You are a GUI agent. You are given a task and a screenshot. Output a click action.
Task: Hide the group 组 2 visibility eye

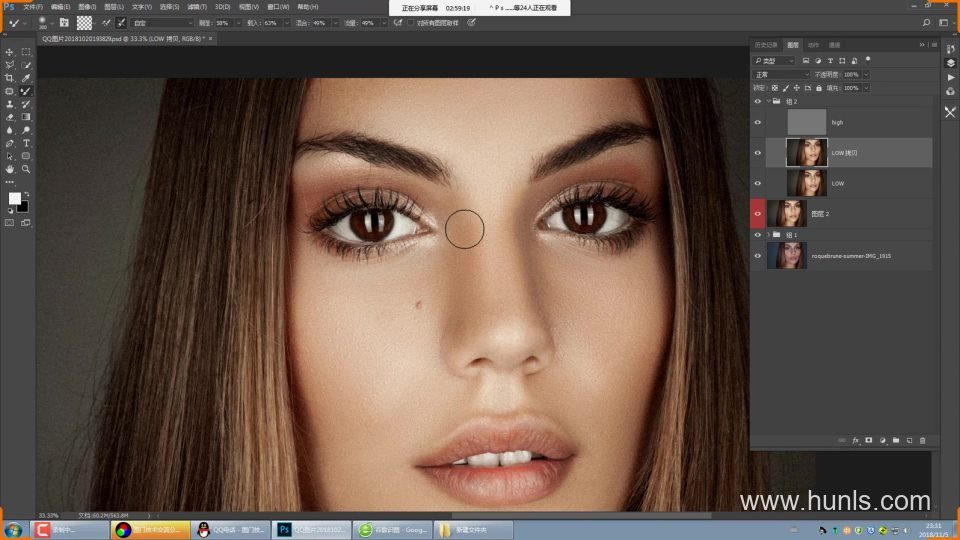pyautogui.click(x=758, y=102)
